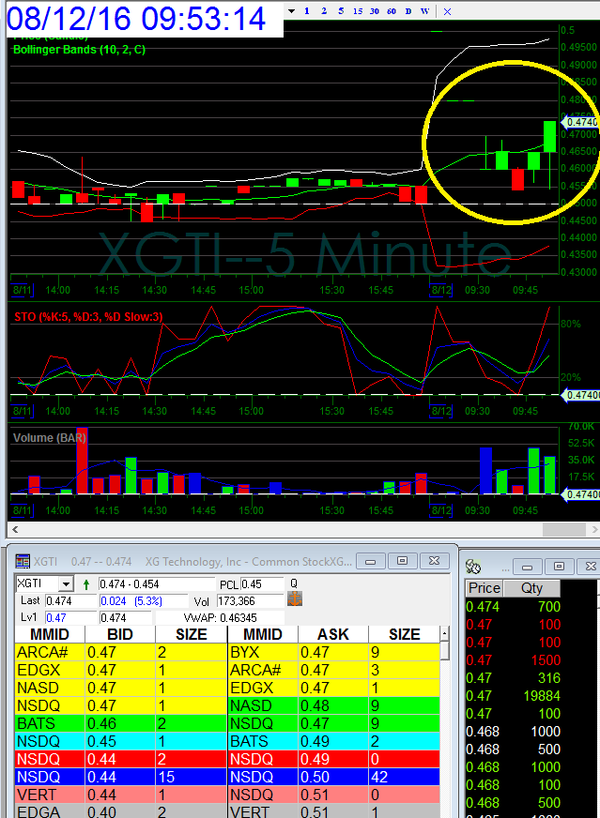
Task: Select the 1-minute chart interval
Action: tap(307, 11)
